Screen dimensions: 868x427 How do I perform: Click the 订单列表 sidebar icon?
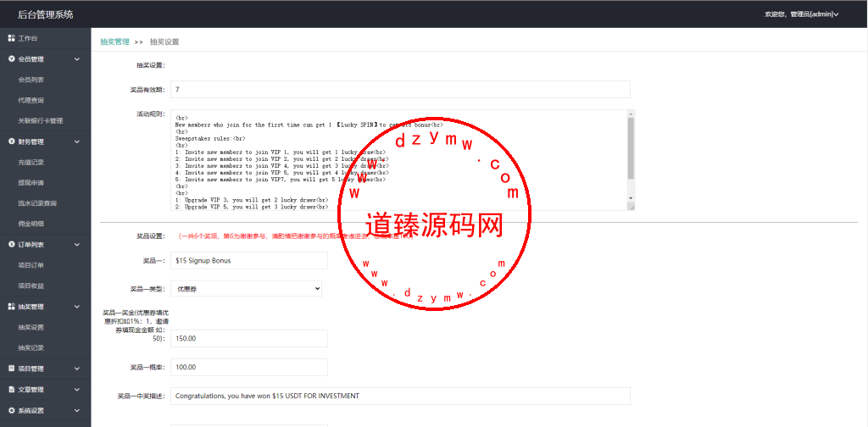coord(11,245)
